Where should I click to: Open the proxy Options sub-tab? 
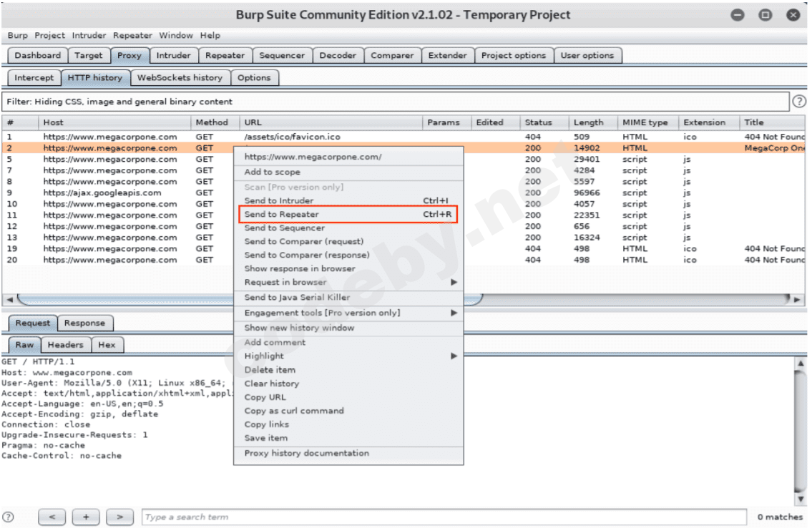point(254,78)
